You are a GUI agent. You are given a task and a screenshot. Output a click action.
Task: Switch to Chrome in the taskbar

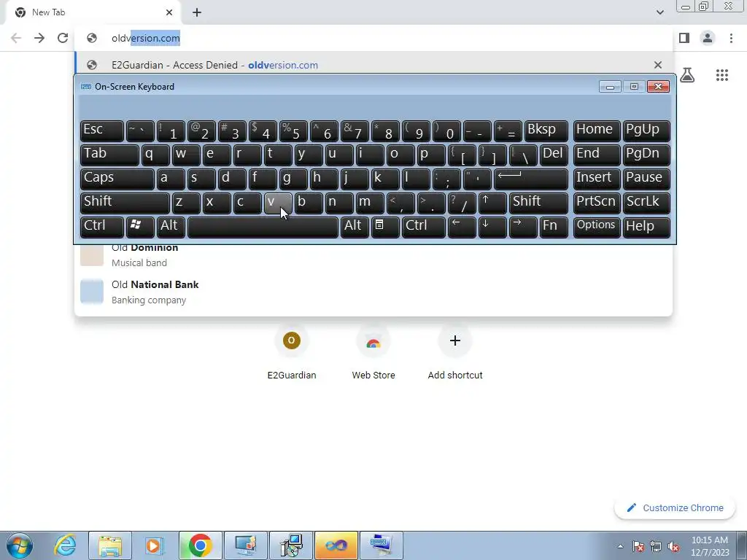200,545
